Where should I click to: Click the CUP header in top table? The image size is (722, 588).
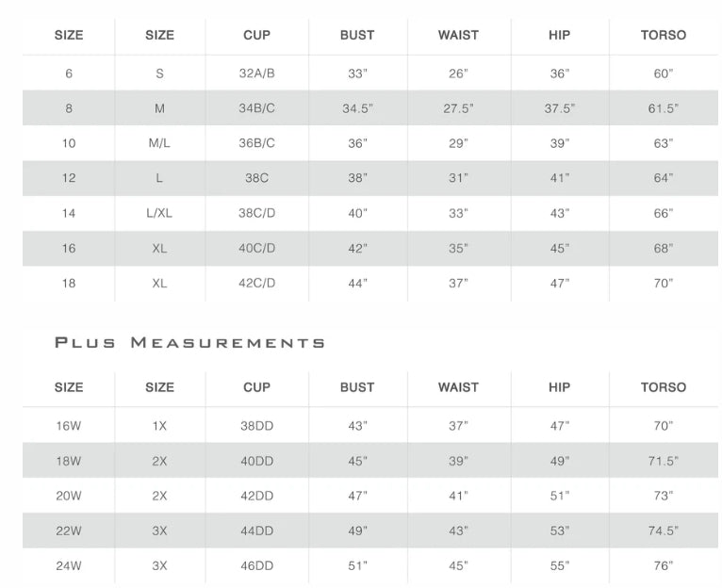pyautogui.click(x=256, y=35)
